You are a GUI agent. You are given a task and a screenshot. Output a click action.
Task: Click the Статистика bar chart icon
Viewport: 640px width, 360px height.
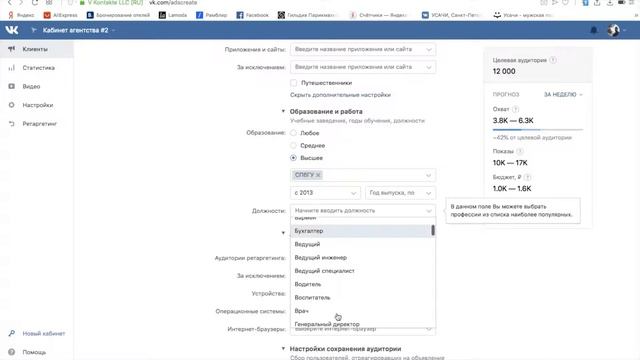point(11,68)
